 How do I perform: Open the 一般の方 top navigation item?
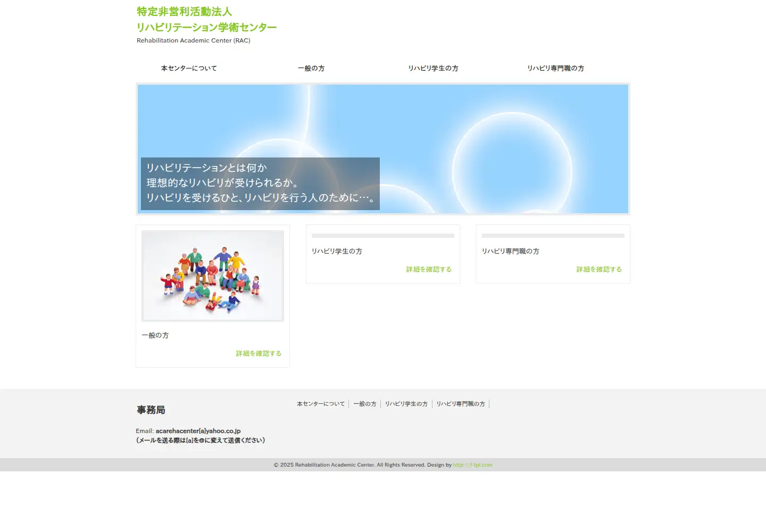point(311,68)
